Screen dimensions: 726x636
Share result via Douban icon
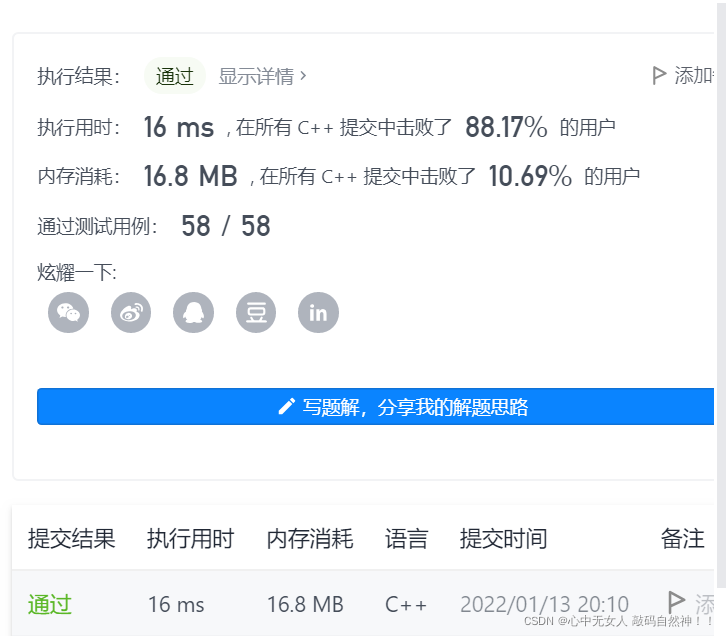[256, 312]
